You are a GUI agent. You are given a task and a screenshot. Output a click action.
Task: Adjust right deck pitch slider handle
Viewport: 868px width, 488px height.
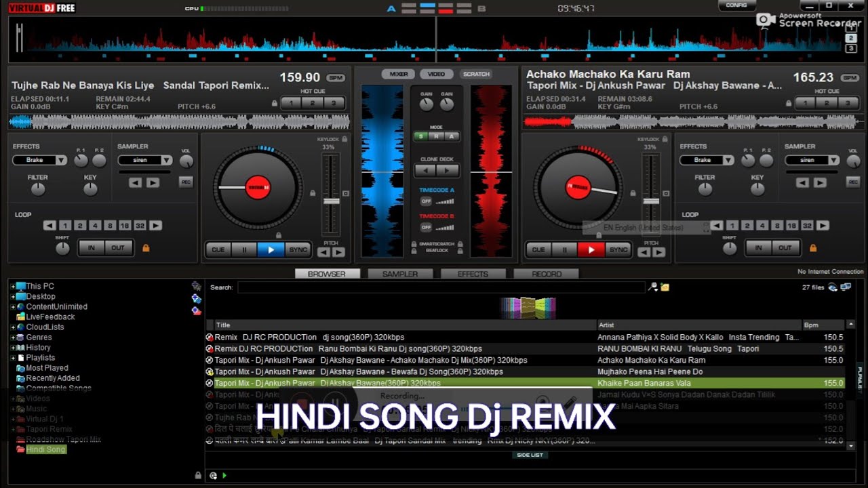coord(651,201)
